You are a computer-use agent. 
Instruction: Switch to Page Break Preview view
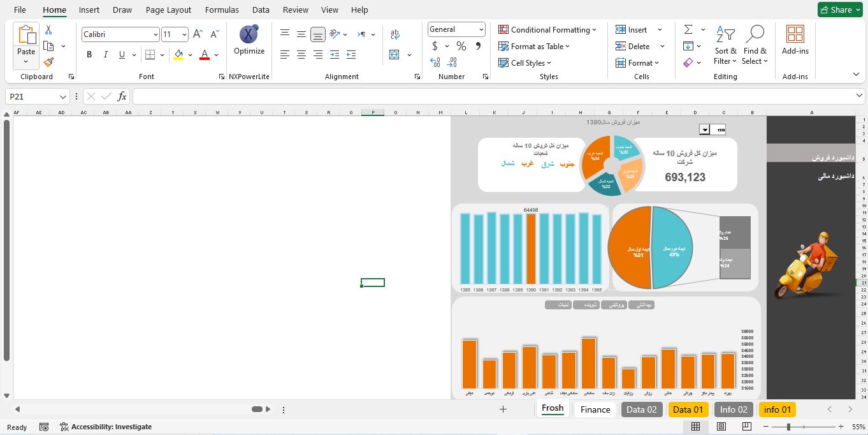(747, 427)
